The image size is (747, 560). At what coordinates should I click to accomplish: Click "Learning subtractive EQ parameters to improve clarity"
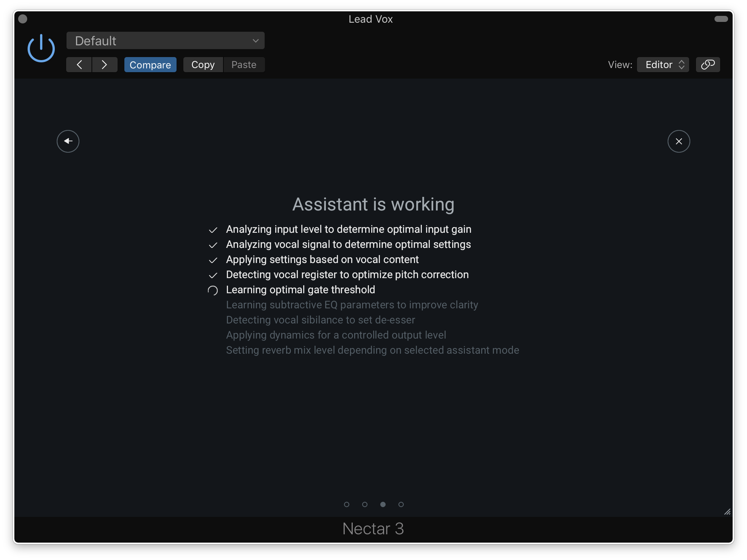pos(352,305)
